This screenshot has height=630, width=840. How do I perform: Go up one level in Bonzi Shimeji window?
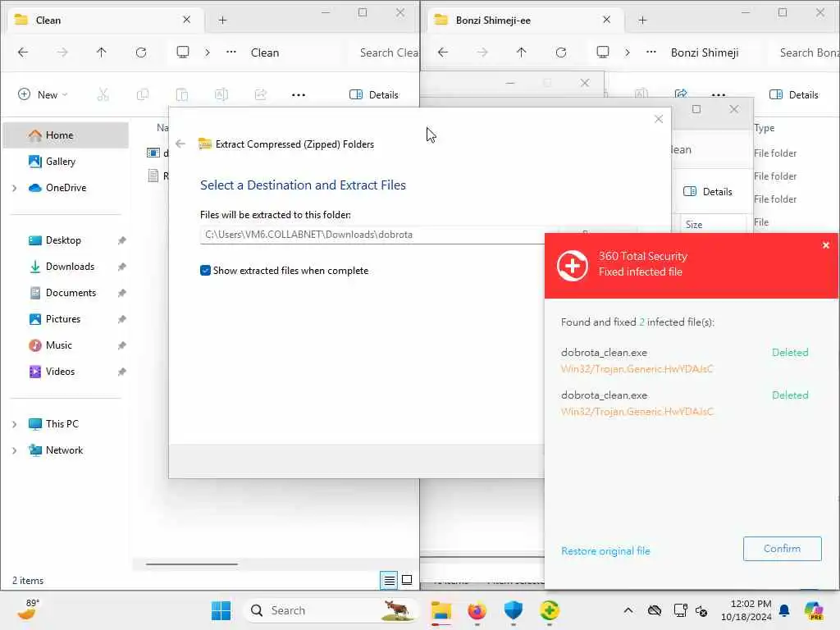521,52
